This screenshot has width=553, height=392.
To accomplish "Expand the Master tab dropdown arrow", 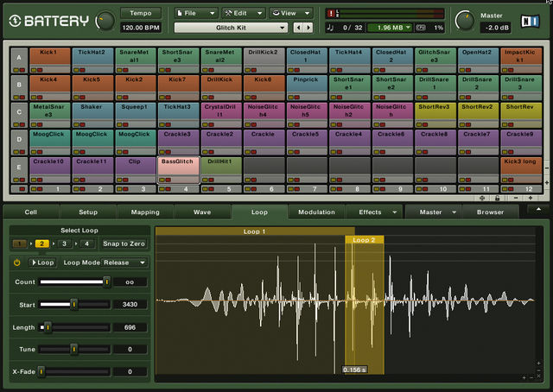I will coord(454,212).
